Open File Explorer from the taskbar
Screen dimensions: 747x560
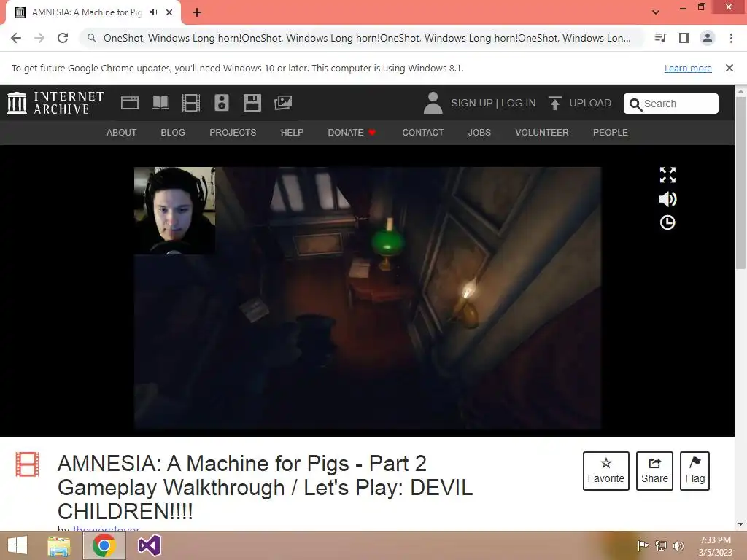(59, 545)
